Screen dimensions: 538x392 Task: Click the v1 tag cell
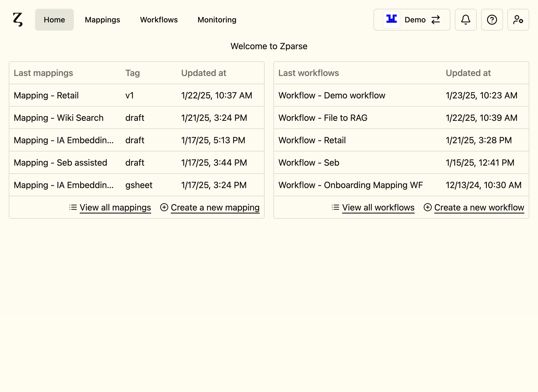point(129,95)
